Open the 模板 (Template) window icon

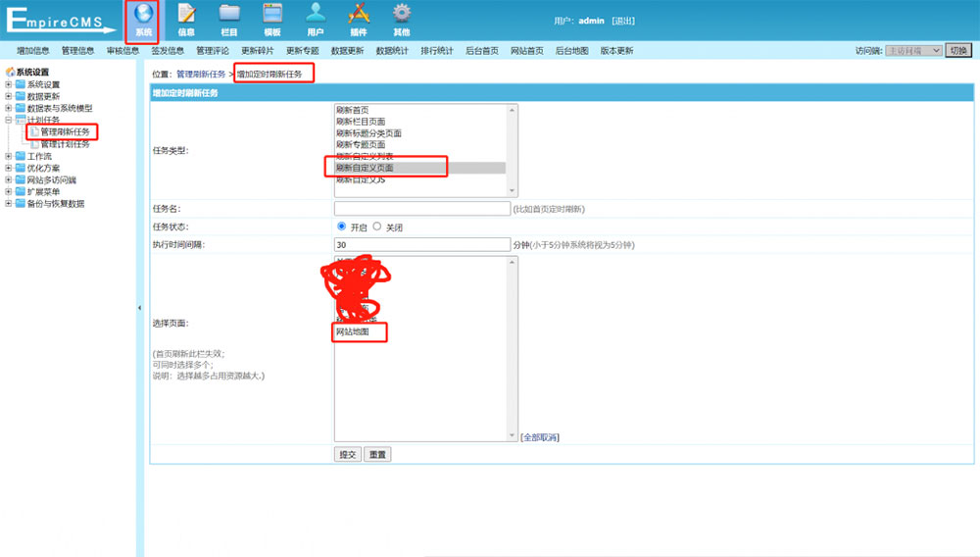point(272,14)
